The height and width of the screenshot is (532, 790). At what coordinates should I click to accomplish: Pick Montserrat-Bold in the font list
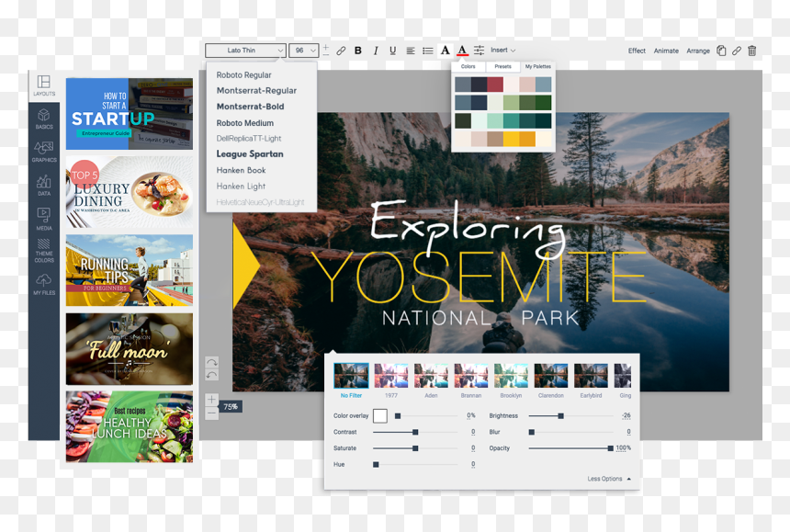[251, 107]
